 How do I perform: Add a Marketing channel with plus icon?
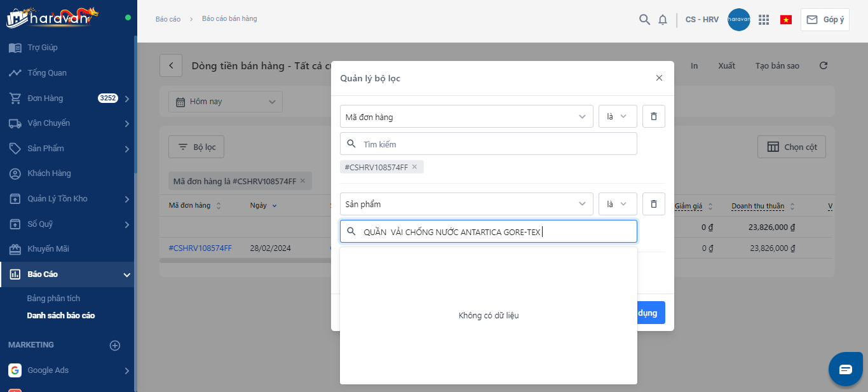[115, 346]
